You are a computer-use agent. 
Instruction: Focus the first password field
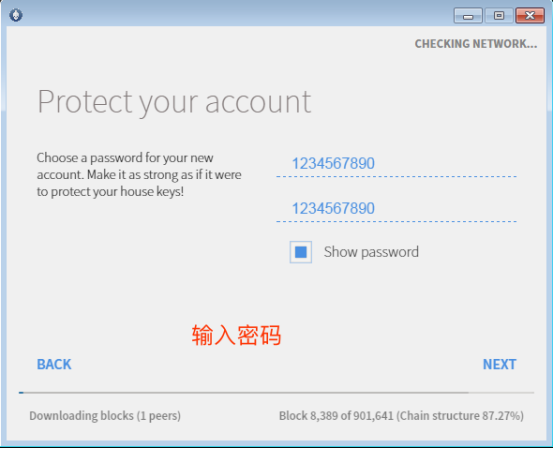pos(396,164)
